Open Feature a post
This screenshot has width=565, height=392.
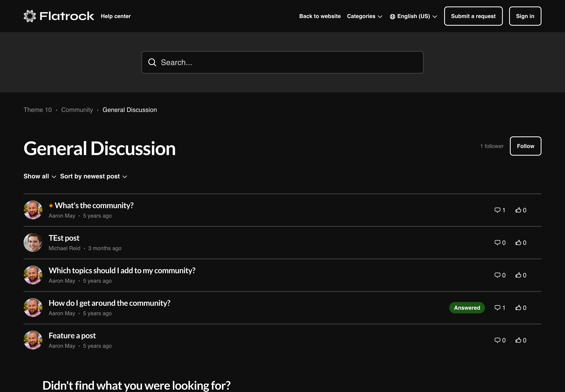72,336
